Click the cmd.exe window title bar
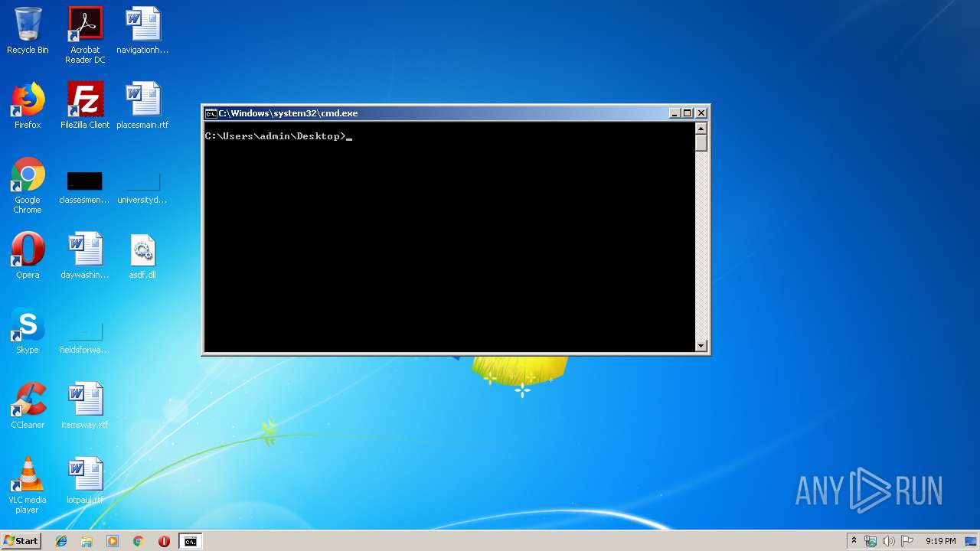 click(x=456, y=113)
